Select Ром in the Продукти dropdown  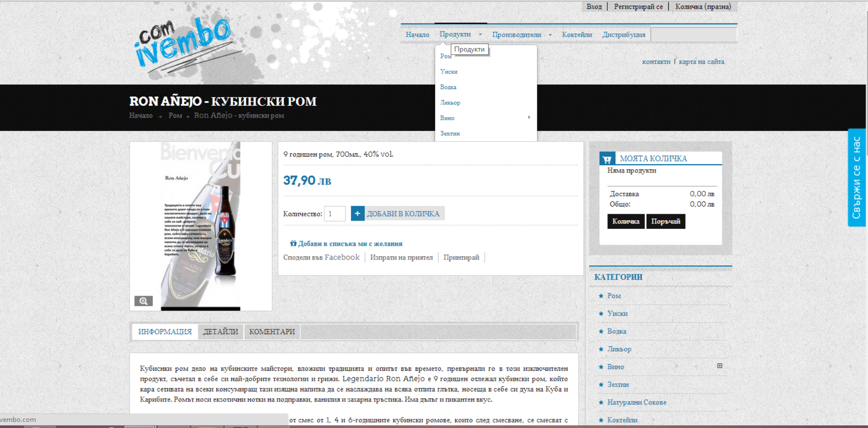click(446, 56)
